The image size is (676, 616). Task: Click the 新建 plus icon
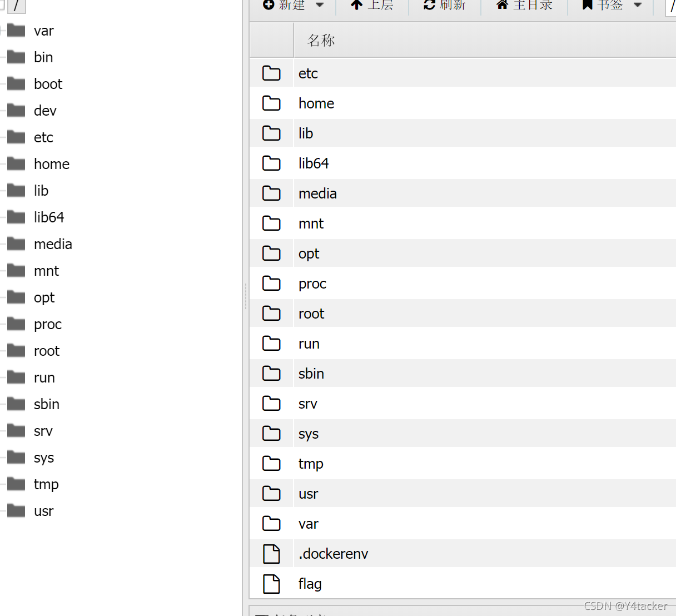(269, 4)
